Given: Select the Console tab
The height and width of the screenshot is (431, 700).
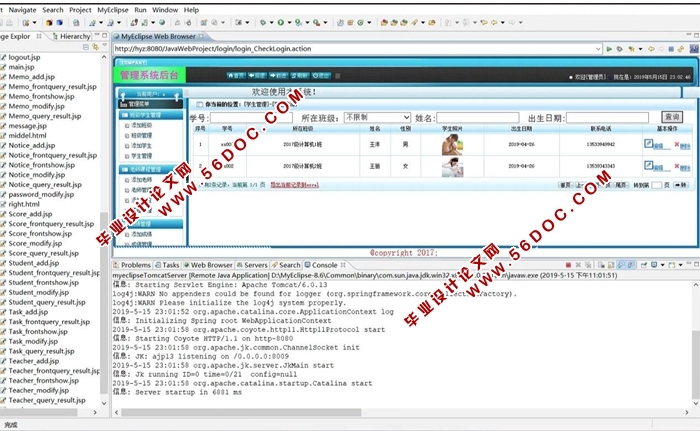Looking at the screenshot, I should pos(325,265).
